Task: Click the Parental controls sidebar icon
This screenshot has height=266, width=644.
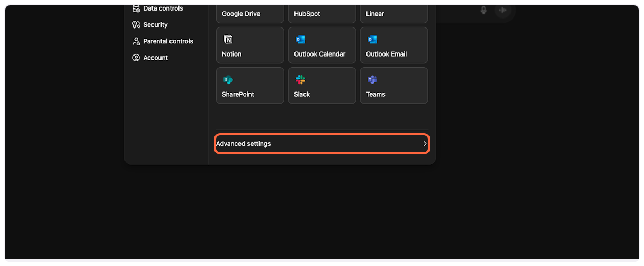Action: coord(136,41)
